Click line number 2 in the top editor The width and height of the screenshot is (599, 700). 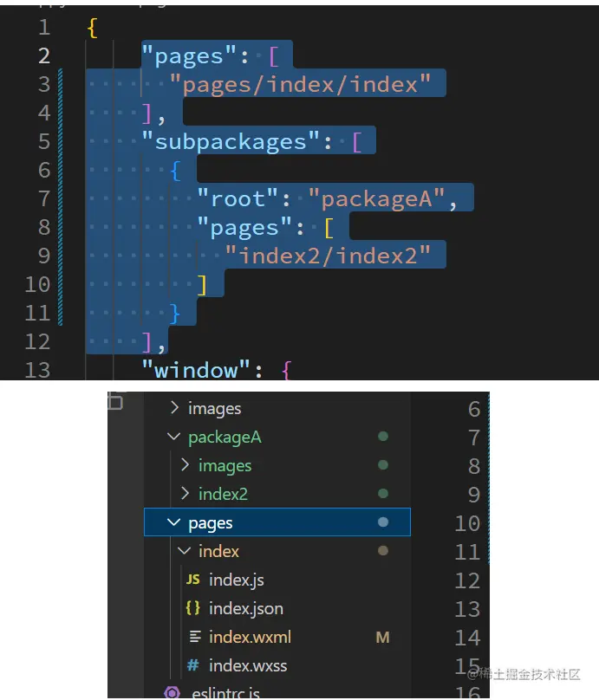pyautogui.click(x=43, y=55)
